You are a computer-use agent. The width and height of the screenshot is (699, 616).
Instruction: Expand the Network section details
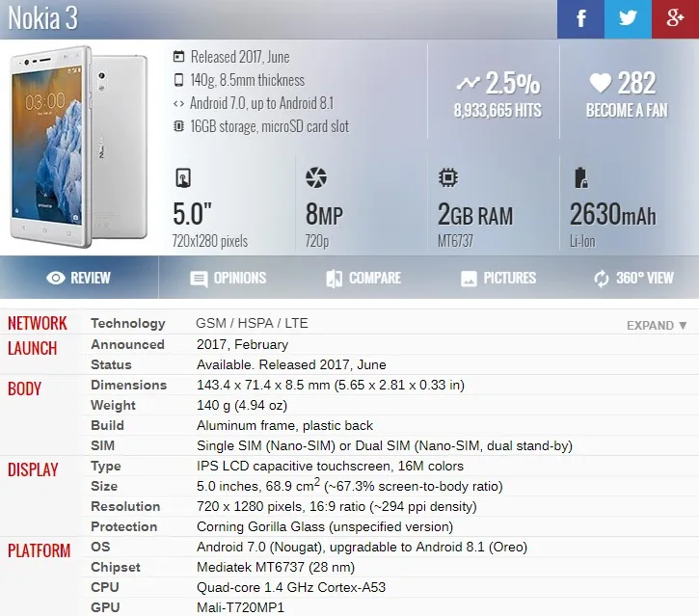tap(657, 326)
